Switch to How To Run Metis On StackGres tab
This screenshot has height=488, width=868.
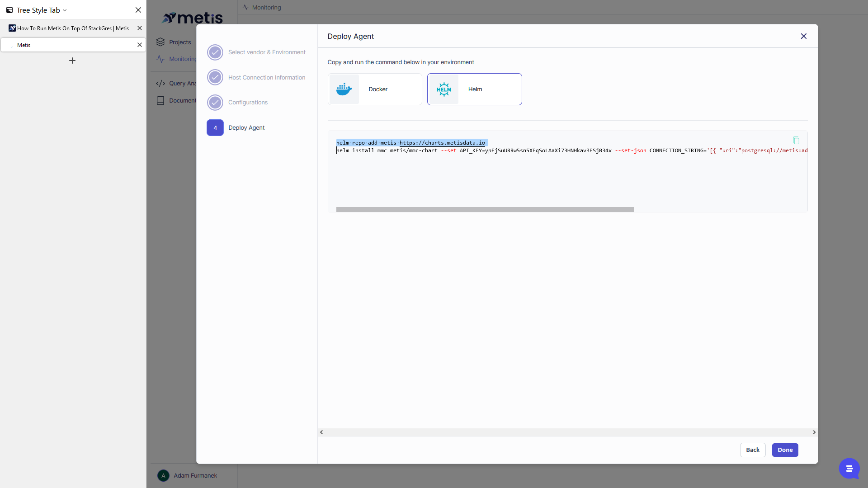[73, 28]
